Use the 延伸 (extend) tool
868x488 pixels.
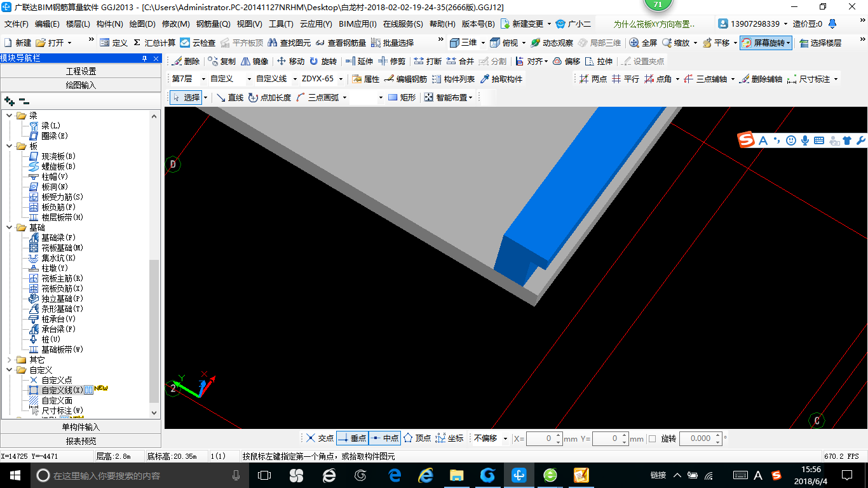coord(360,62)
